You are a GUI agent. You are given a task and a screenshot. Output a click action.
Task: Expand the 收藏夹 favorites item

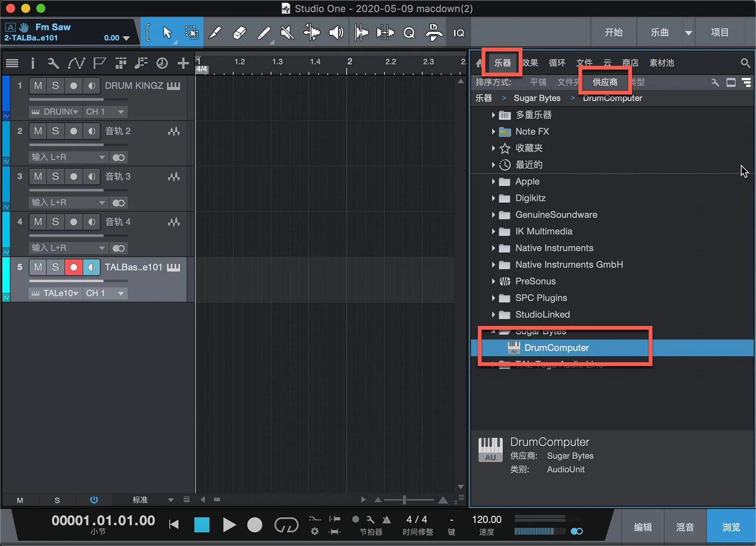(x=493, y=148)
